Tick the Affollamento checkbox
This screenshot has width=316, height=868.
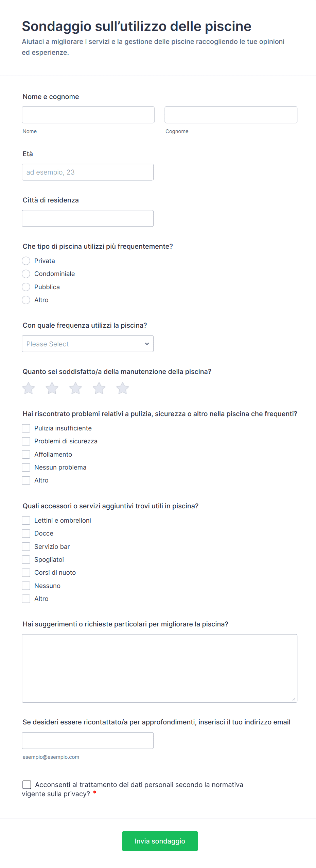(26, 455)
